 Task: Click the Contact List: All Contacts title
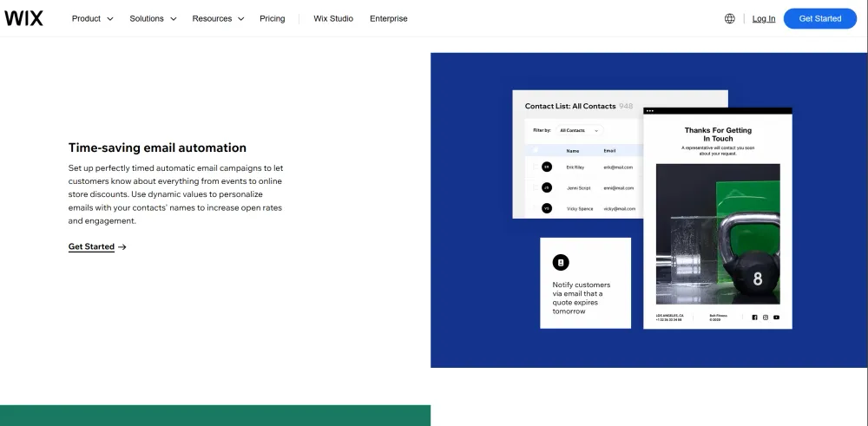click(570, 106)
